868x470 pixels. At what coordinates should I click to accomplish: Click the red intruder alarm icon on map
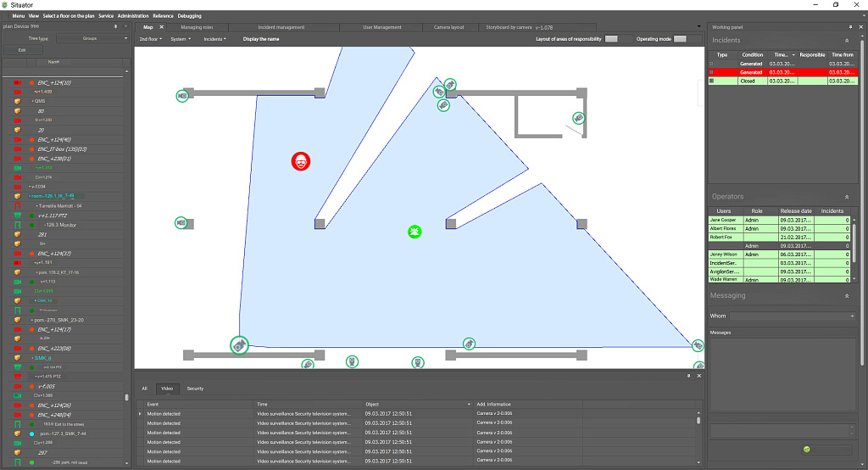point(301,161)
